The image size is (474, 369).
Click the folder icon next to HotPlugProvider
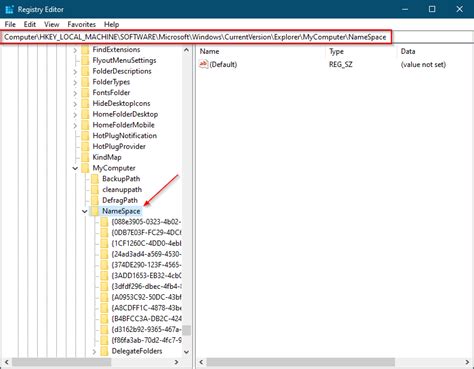[85, 147]
